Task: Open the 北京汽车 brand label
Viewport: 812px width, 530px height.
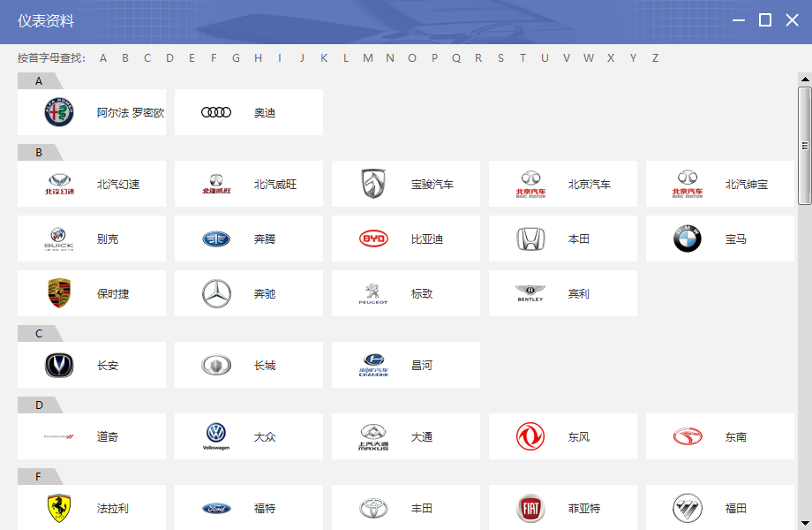Action: pyautogui.click(x=590, y=184)
